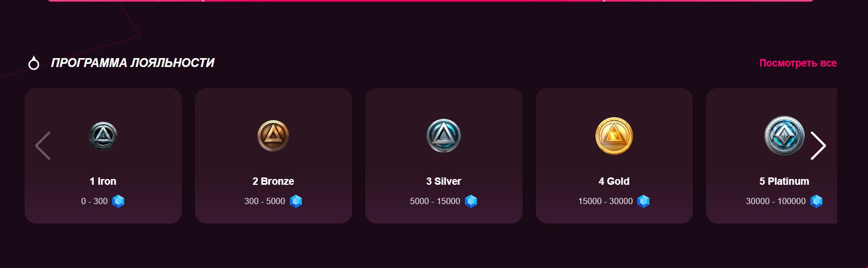The width and height of the screenshot is (868, 268).
Task: Click the Silver level badge icon
Action: (x=443, y=136)
